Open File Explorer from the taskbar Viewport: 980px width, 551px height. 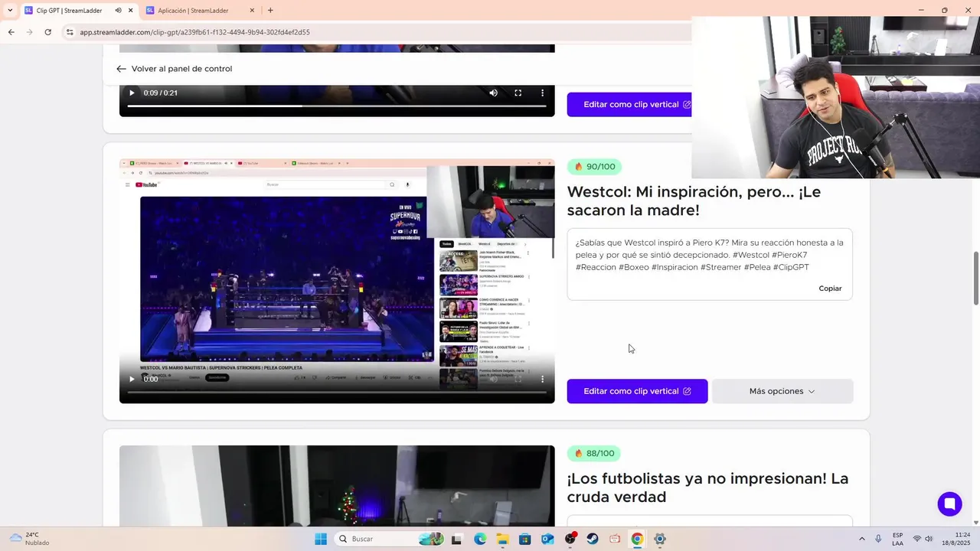pos(502,539)
